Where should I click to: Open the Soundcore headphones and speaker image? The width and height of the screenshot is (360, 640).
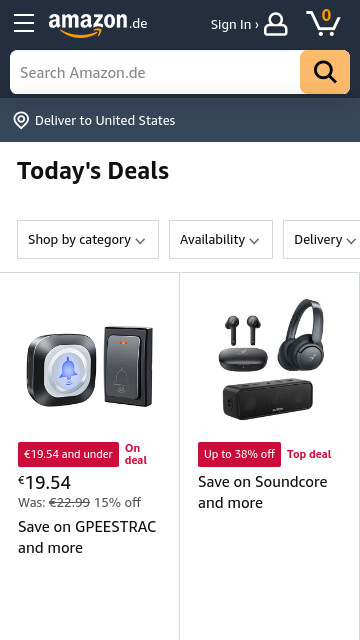tap(270, 359)
